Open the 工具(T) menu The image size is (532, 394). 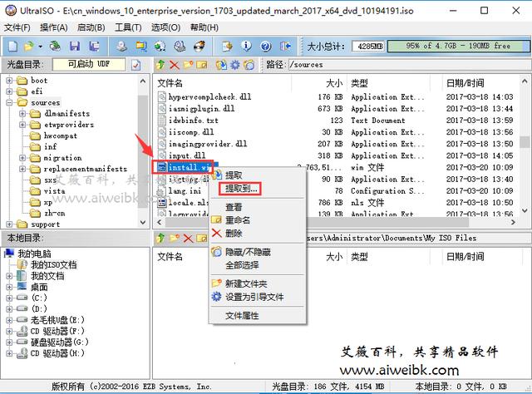pyautogui.click(x=128, y=27)
